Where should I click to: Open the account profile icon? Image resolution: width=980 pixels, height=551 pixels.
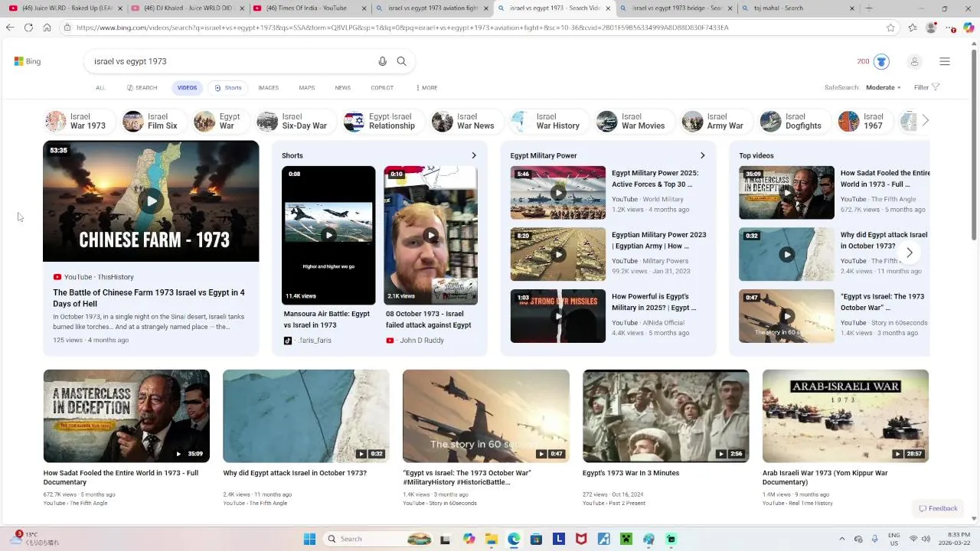coord(914,61)
